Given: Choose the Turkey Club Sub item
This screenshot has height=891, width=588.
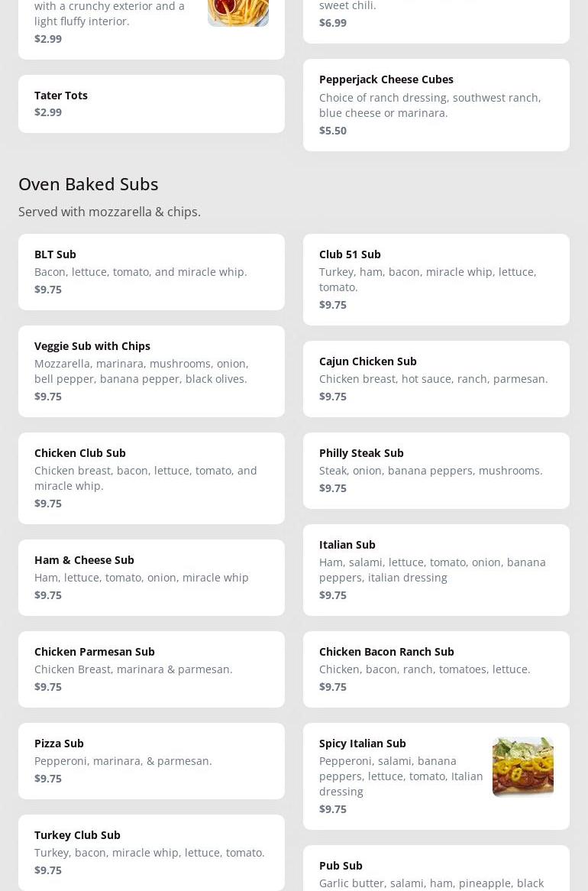Looking at the screenshot, I should tap(151, 852).
